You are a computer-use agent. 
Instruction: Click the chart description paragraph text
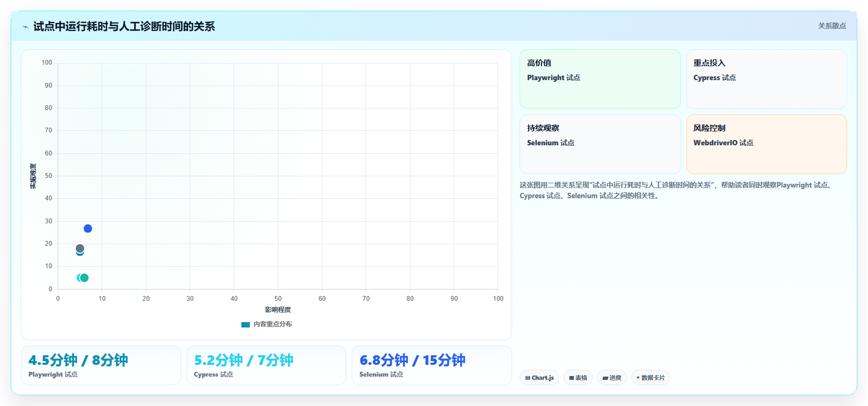point(677,190)
